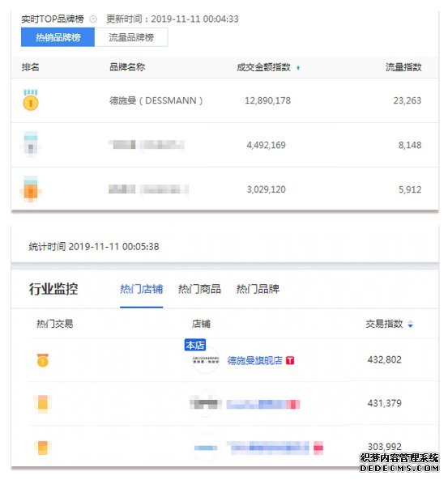Click trade index 431,379
448x480 pixels.
(x=384, y=403)
